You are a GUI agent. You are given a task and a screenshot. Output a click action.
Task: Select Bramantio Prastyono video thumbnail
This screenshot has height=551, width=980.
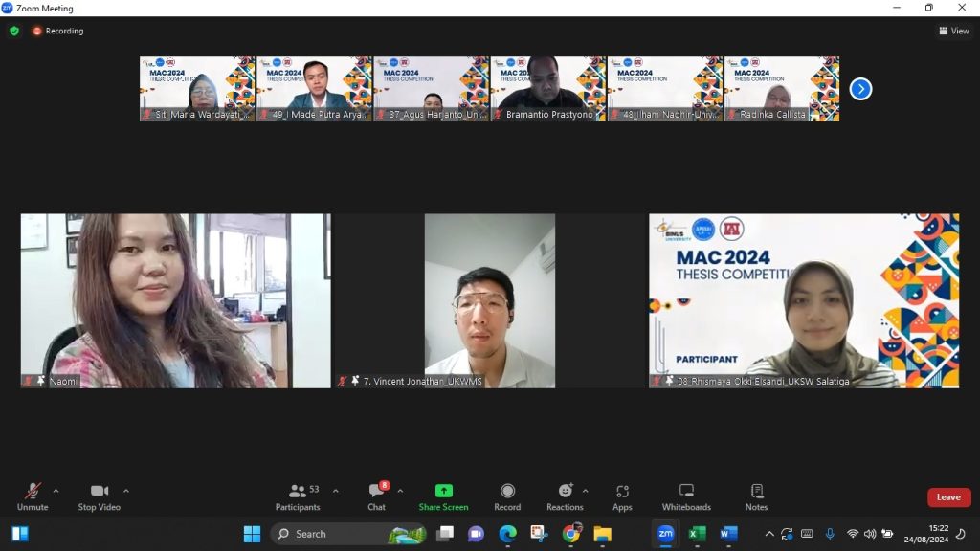tap(547, 88)
